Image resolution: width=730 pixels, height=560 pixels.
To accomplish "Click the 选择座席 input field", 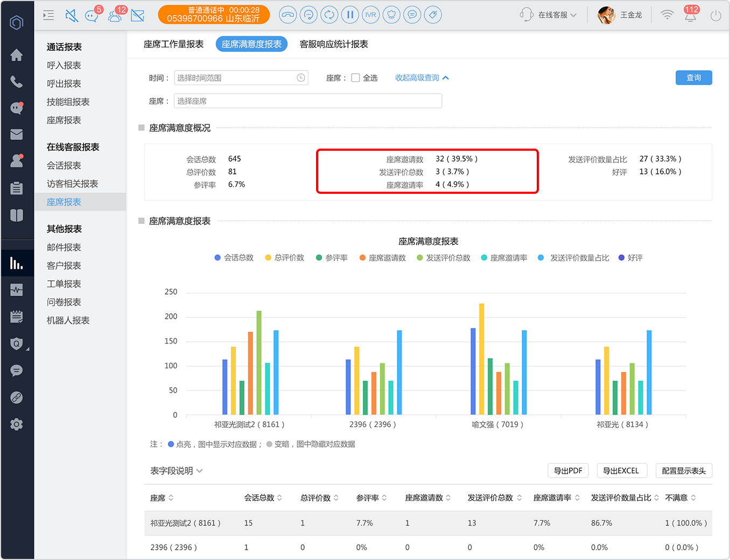I will tap(308, 101).
